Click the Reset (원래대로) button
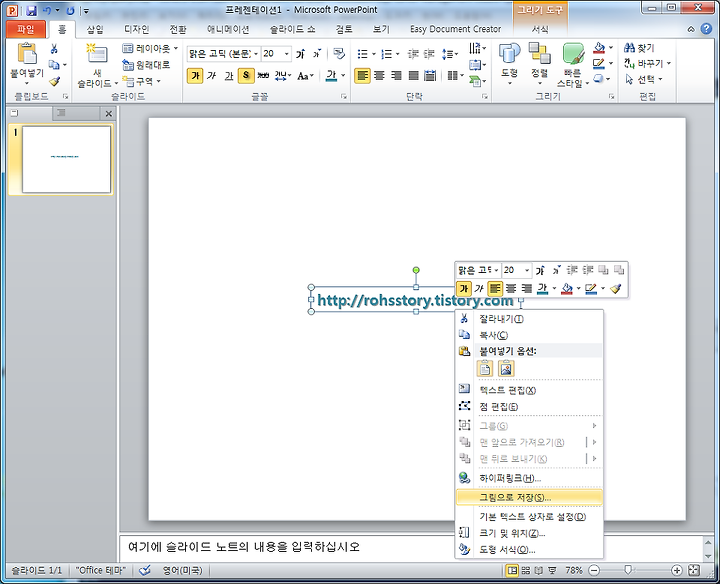This screenshot has width=720, height=584. pos(146,65)
